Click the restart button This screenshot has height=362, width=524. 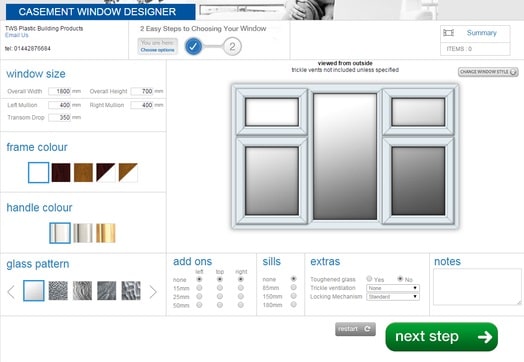355,329
